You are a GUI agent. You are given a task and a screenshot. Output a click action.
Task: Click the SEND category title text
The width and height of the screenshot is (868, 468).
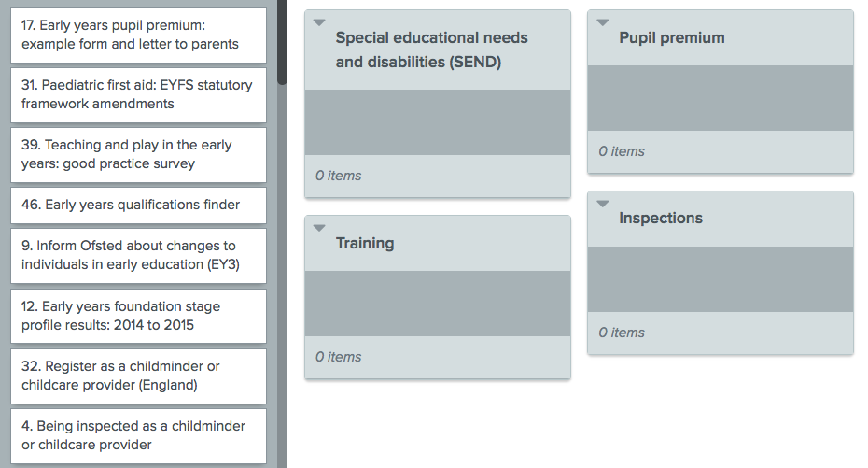[432, 50]
